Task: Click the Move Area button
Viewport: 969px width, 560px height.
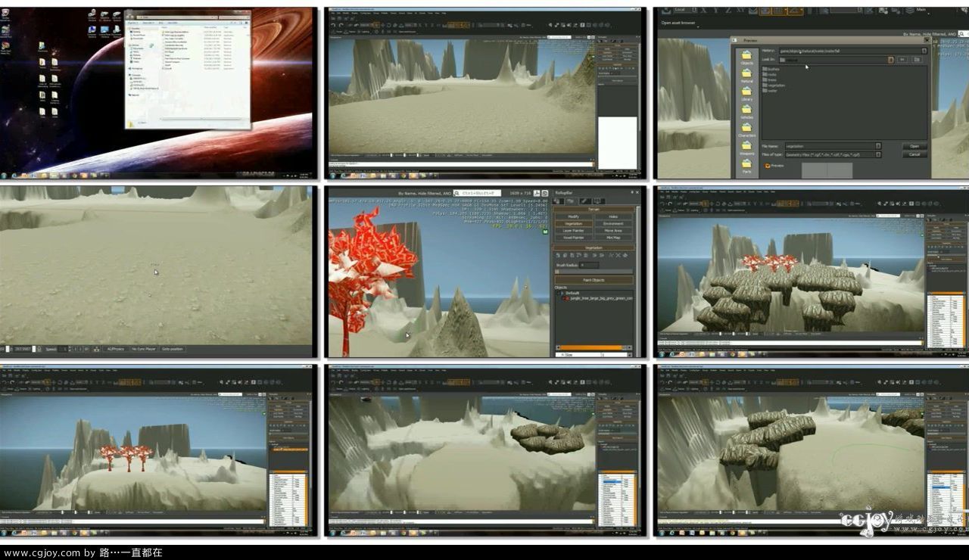Action: coord(613,231)
